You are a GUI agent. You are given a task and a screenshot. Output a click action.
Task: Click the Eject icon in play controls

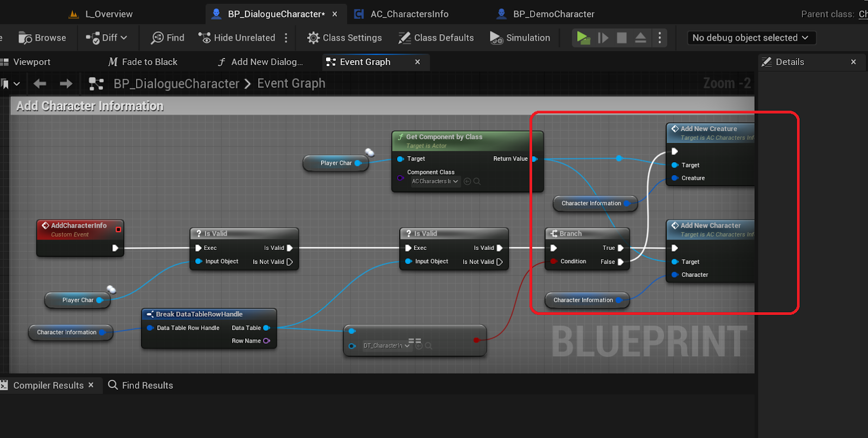[x=641, y=37]
